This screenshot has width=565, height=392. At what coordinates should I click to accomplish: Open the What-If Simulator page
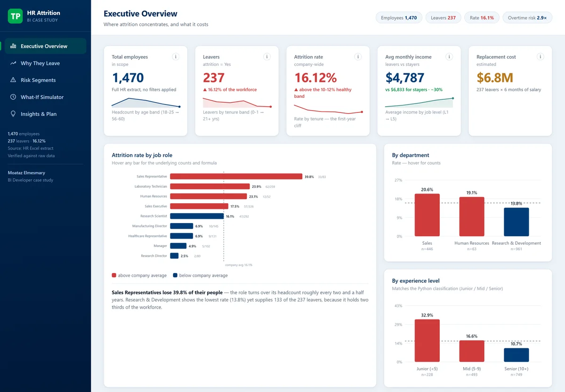pos(45,97)
